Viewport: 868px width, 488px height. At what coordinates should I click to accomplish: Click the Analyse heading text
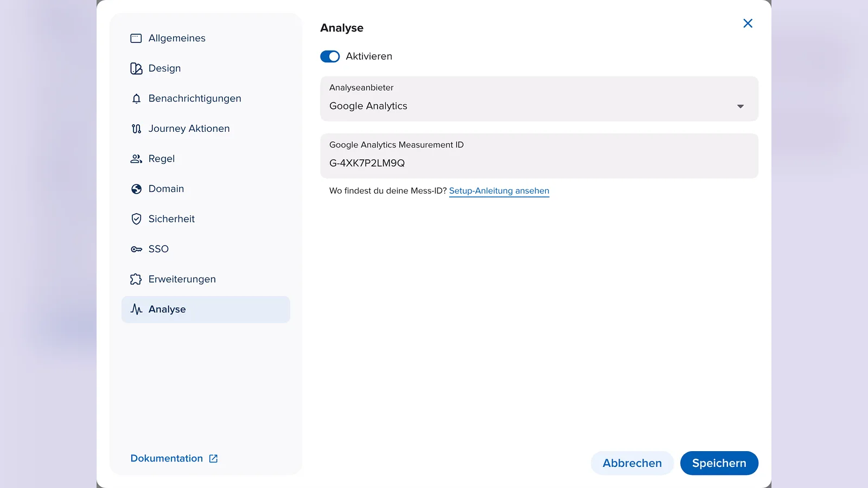click(342, 28)
